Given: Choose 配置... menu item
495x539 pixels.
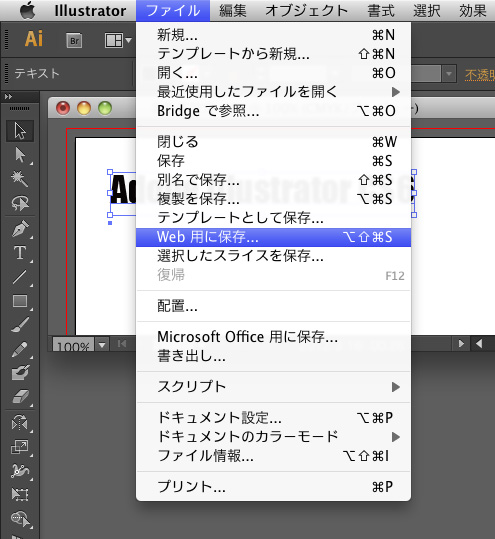Looking at the screenshot, I should click(x=273, y=306).
